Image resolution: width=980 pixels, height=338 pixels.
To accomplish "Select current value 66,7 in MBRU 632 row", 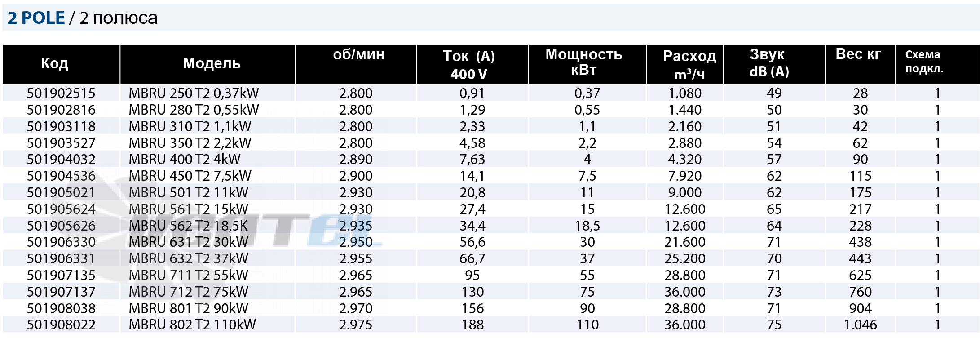I will (472, 258).
